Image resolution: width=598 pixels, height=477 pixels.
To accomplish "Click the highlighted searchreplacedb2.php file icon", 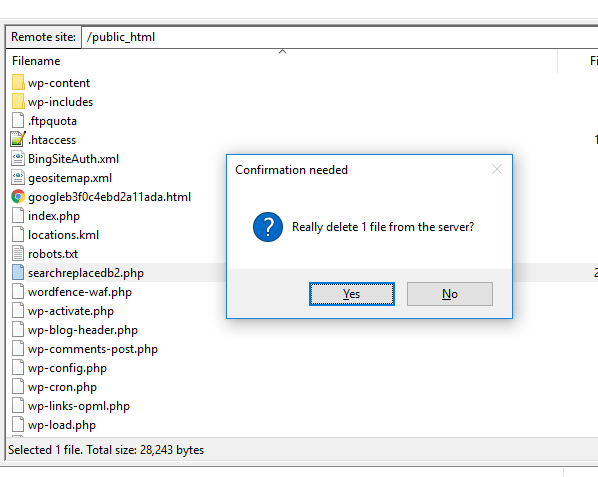I will coord(18,273).
